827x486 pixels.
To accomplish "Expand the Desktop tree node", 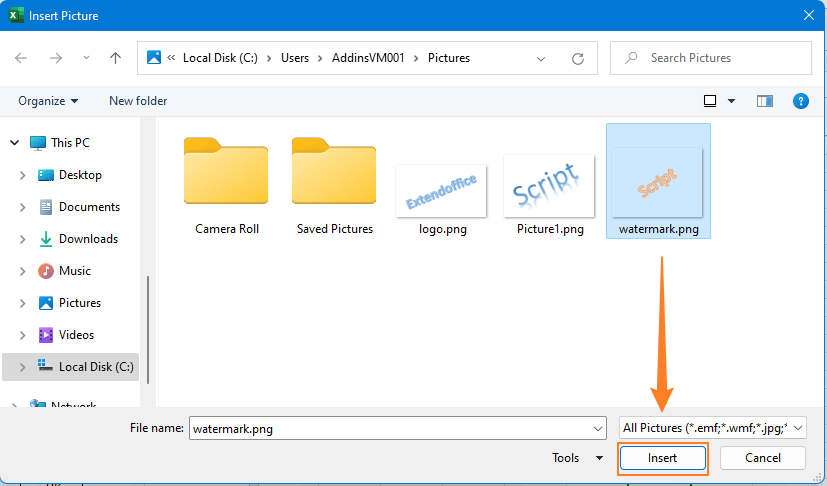I will (23, 175).
